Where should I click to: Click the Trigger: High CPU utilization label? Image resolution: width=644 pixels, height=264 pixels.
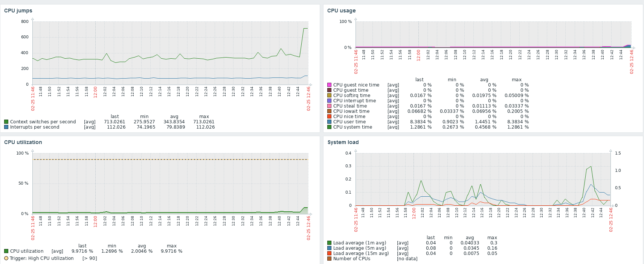[x=42, y=258]
